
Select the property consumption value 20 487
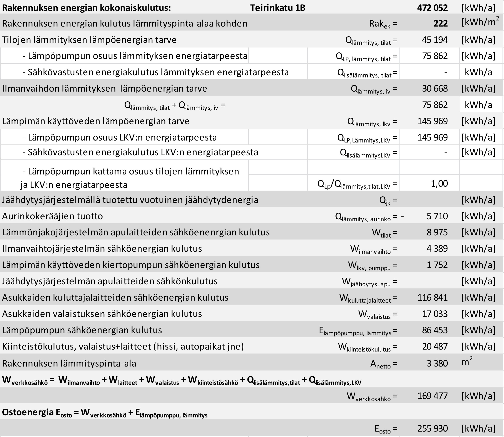pyautogui.click(x=435, y=346)
